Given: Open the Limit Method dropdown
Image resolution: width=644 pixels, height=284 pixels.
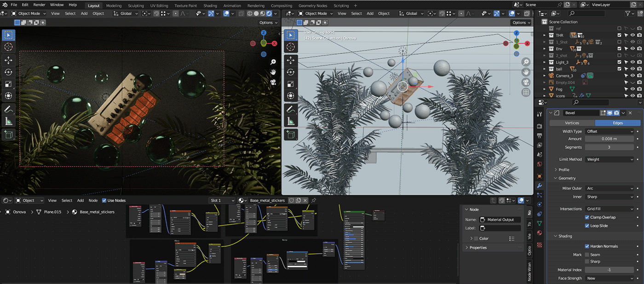Looking at the screenshot, I should click(609, 159).
